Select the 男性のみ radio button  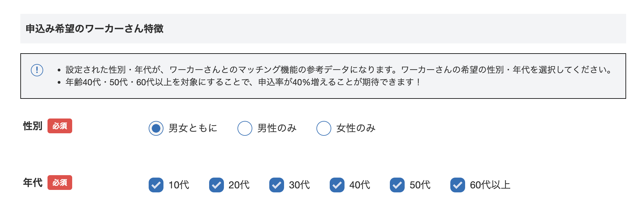click(245, 128)
